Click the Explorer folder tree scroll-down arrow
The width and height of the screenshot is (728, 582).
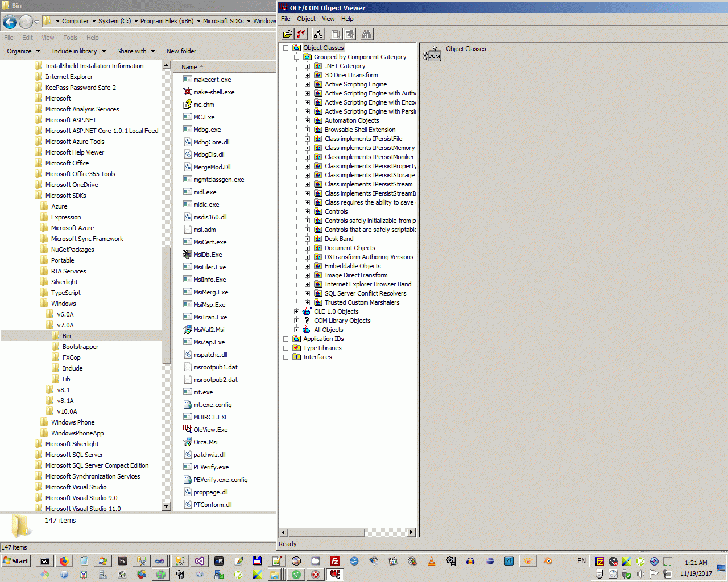[167, 506]
